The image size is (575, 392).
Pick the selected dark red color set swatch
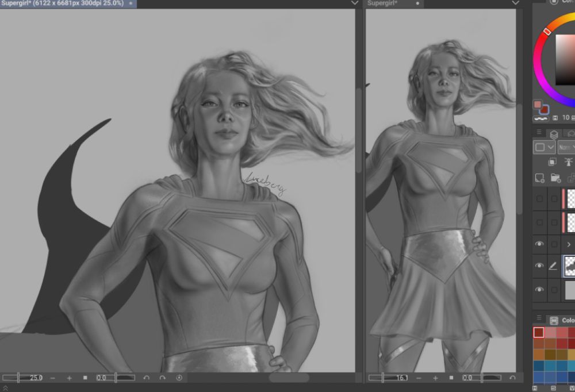click(x=539, y=333)
